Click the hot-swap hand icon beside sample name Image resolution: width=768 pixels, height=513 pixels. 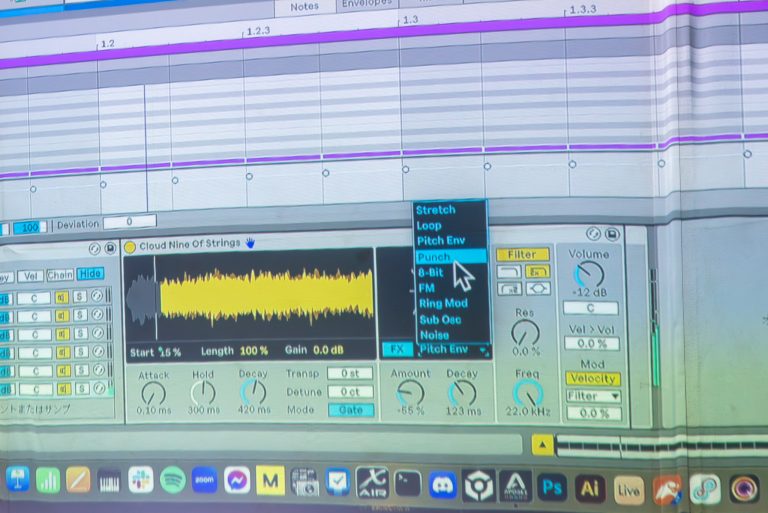250,243
